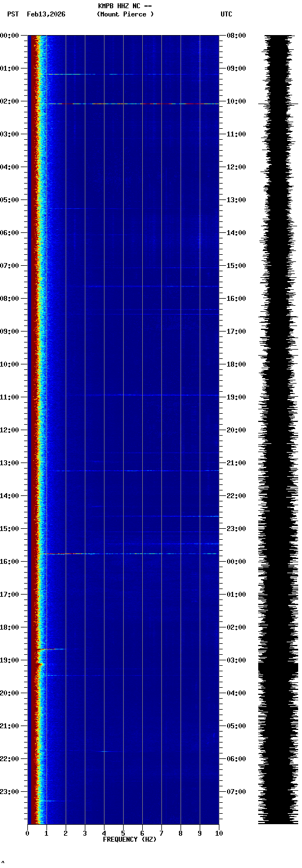Click the 3 Hz frequency tick label
This screenshot has height=868, width=302.
point(85,833)
